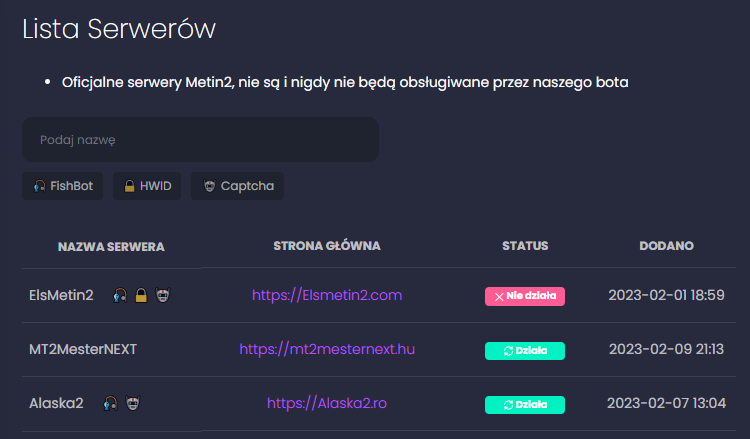Click the FishBot icon in Alaska2 row

click(x=110, y=404)
